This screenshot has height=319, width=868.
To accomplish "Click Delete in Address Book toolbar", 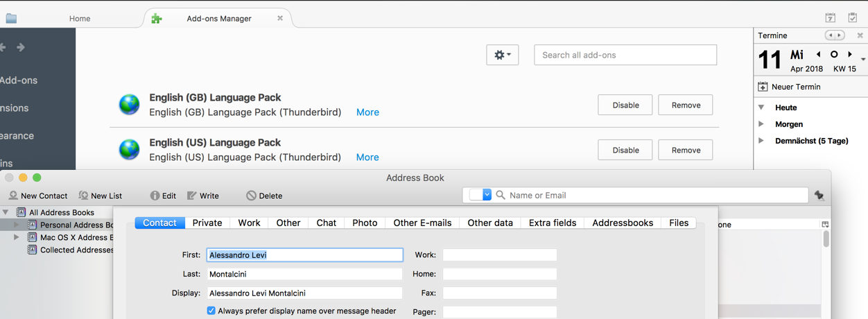I will (x=264, y=196).
